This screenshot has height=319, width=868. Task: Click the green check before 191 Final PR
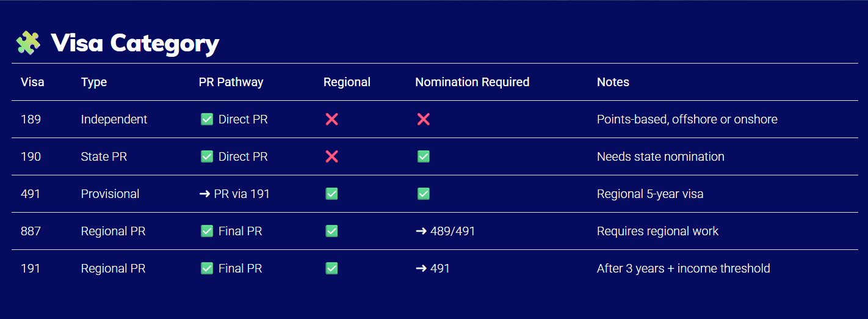coord(207,268)
